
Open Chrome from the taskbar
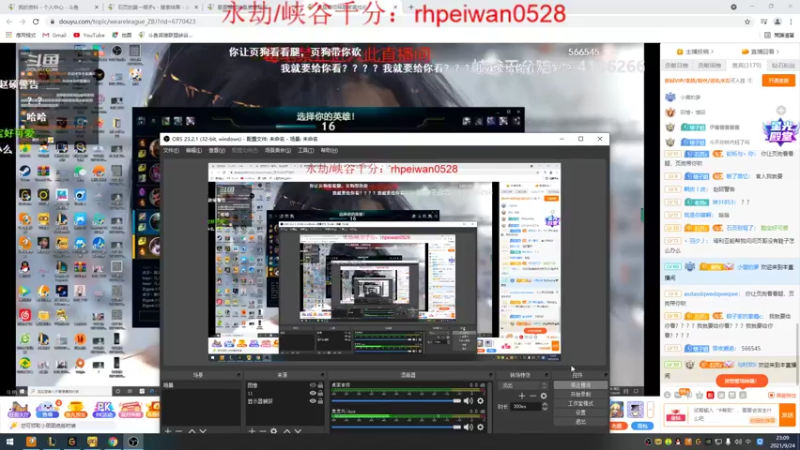(112, 442)
